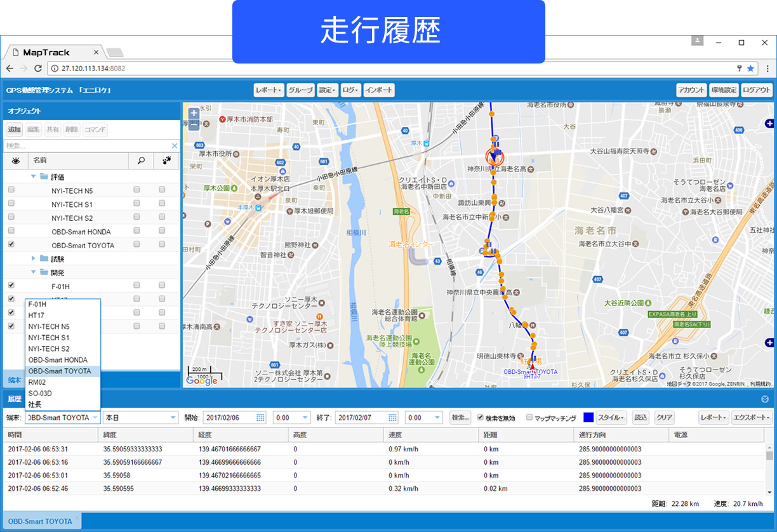The height and width of the screenshot is (532, 777).
Task: Choose NYI-TECH N5 in the dropdown list
Action: (63, 326)
